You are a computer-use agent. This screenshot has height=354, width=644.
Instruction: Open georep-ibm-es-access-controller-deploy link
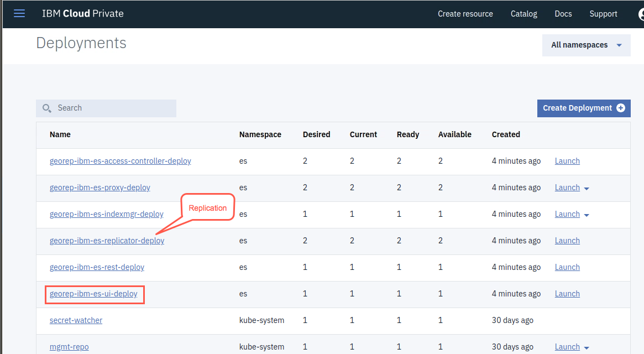pos(121,161)
